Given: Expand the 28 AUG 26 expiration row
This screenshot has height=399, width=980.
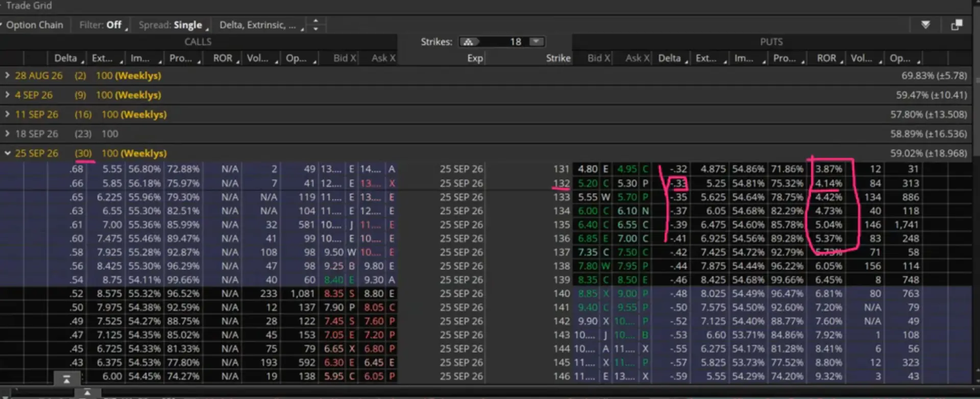Looking at the screenshot, I should [x=7, y=76].
